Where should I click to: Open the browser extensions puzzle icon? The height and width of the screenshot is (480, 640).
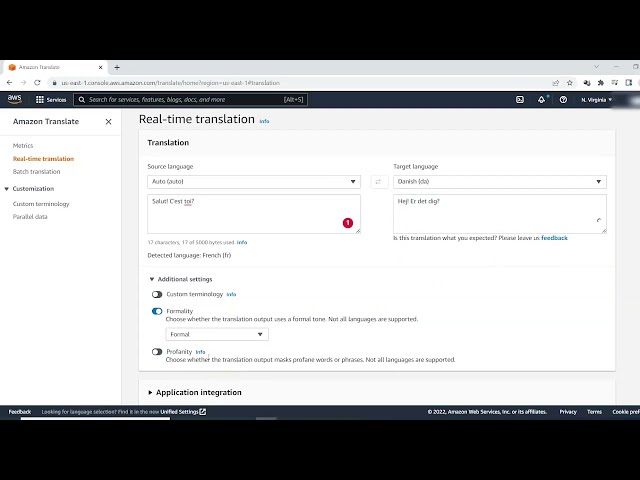pyautogui.click(x=601, y=83)
